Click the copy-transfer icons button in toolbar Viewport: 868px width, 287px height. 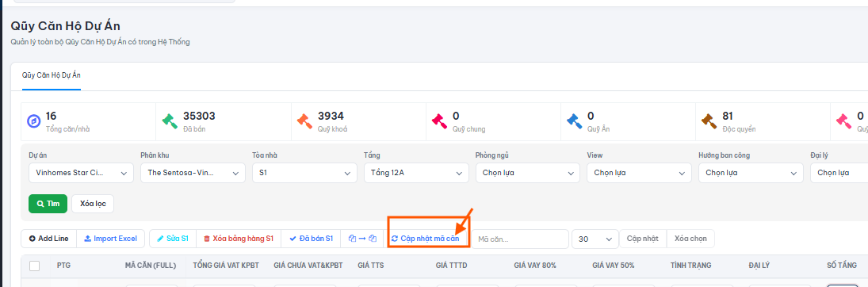[x=362, y=239]
